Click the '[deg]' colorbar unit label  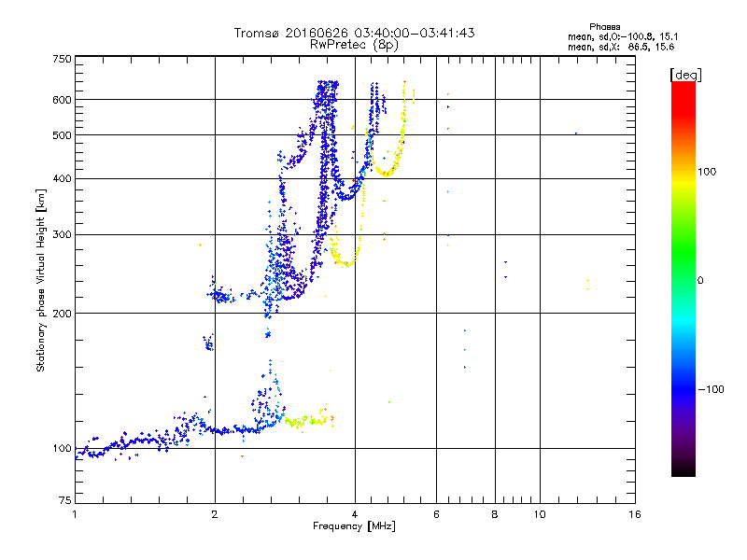(685, 75)
